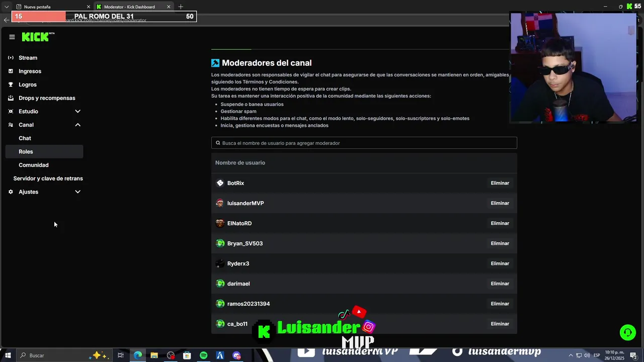Select Roles under Canal

pos(44,151)
